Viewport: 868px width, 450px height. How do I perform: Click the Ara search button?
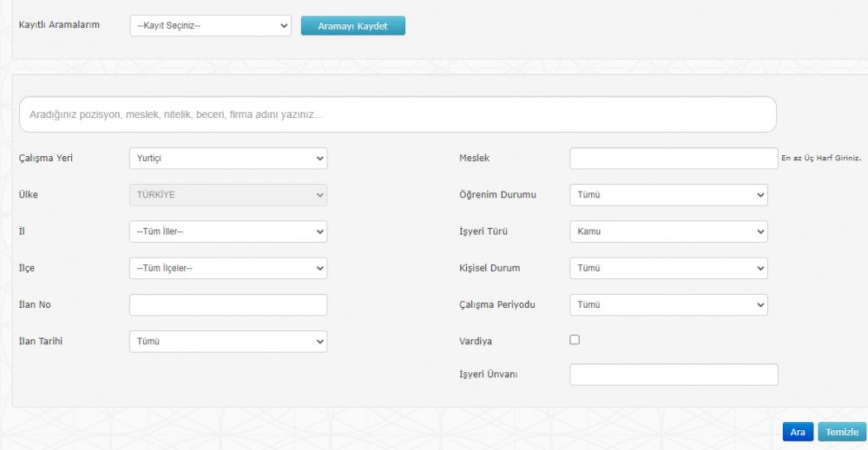pyautogui.click(x=798, y=432)
